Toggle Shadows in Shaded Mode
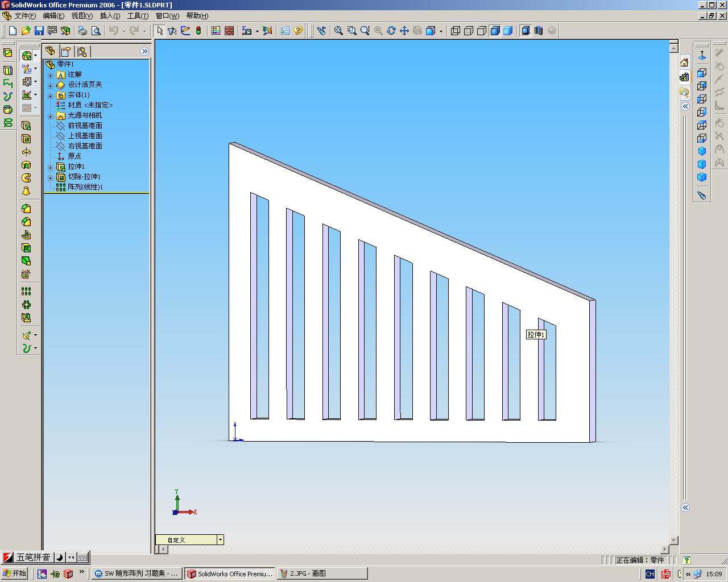 pos(526,31)
